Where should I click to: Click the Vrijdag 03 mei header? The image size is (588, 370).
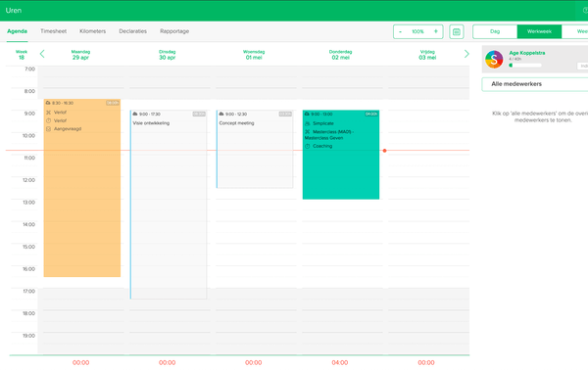pos(427,55)
